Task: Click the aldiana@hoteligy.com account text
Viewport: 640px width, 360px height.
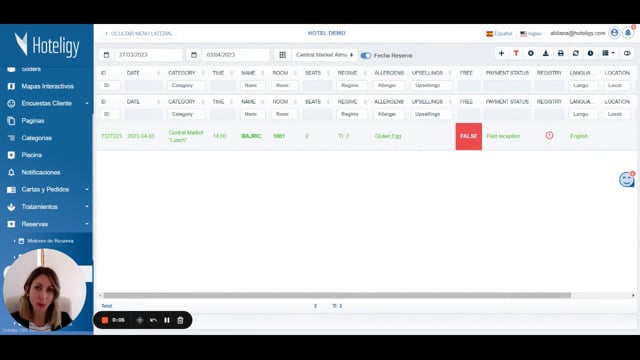Action: point(578,33)
